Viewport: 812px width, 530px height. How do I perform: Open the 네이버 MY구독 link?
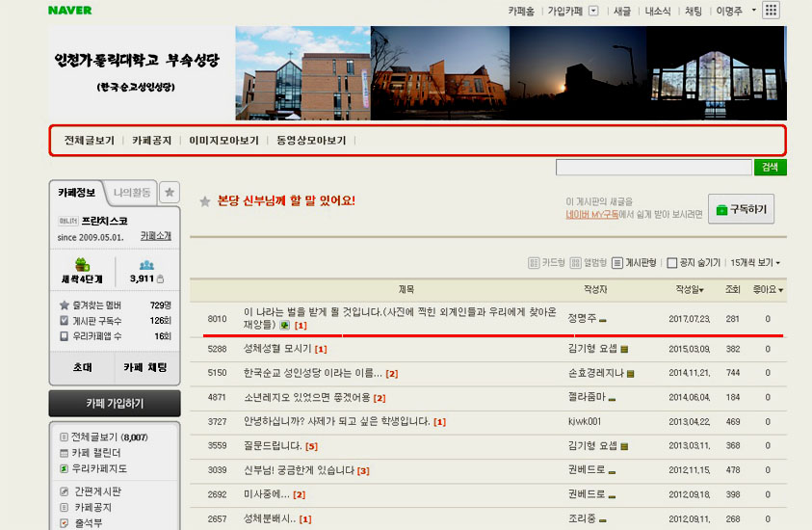click(x=591, y=215)
